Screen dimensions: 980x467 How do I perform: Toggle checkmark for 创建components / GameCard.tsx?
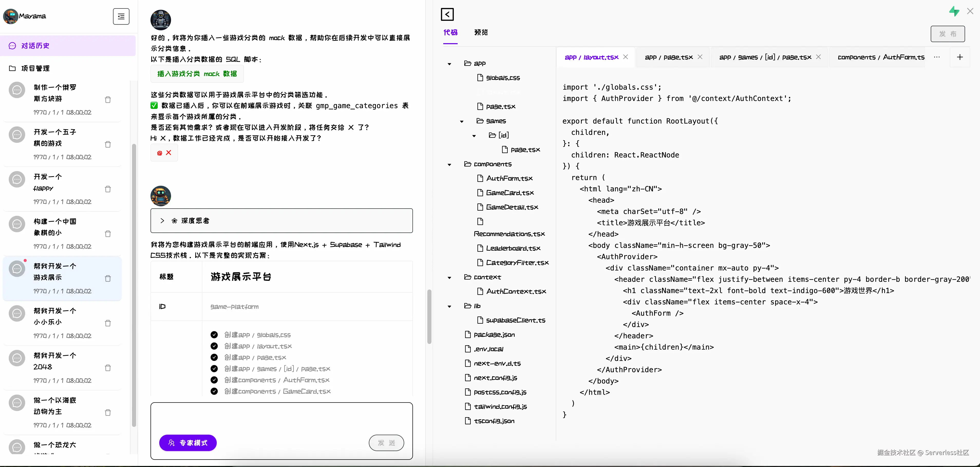tap(214, 391)
